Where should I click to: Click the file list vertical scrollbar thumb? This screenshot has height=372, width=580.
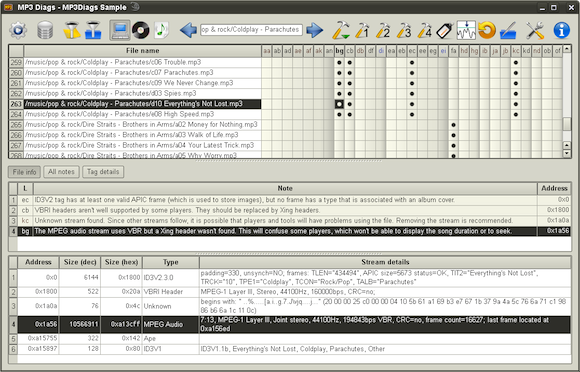click(567, 124)
